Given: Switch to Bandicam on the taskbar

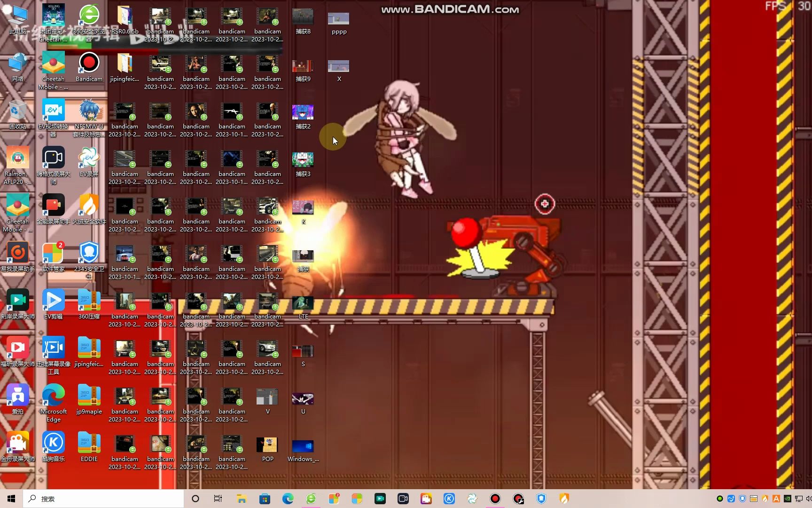Looking at the screenshot, I should [495, 499].
